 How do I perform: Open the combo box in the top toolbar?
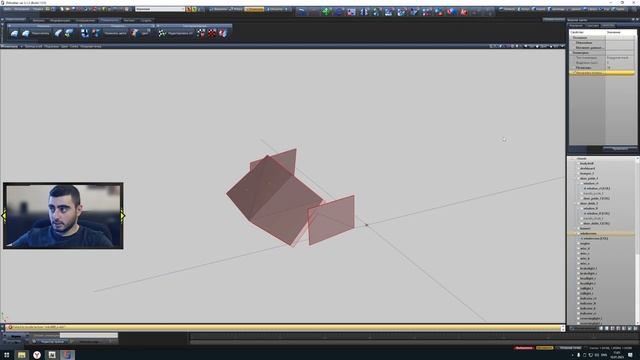coord(160,9)
